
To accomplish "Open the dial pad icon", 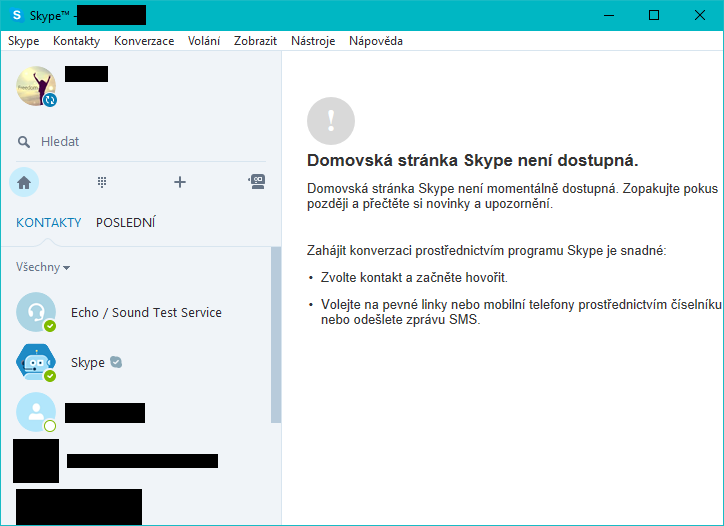I will [102, 182].
